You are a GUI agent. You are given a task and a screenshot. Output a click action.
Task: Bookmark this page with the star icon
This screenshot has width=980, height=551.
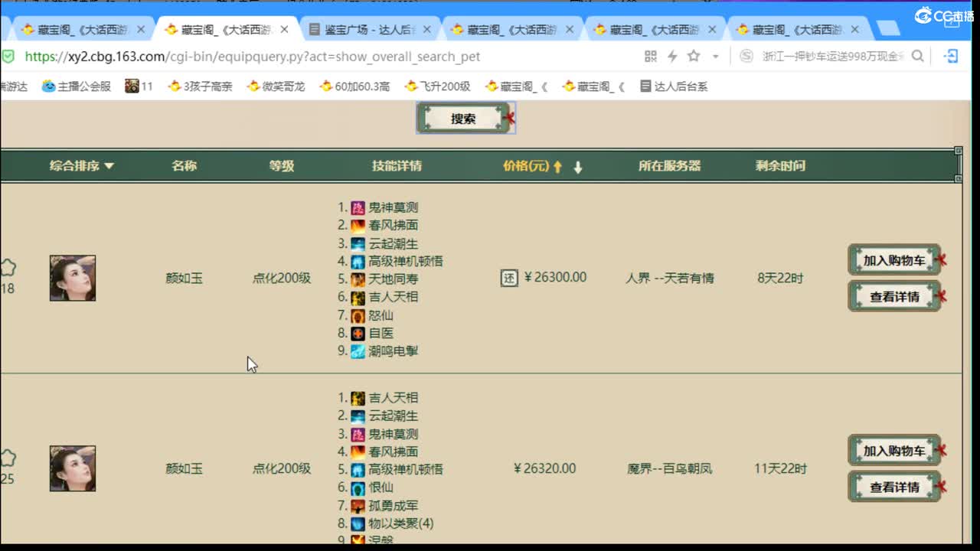coord(694,56)
